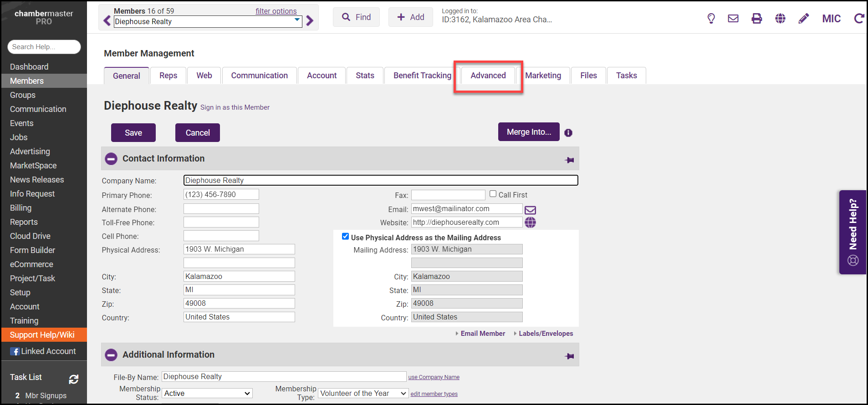Viewport: 868px width, 405px height.
Task: Click the globe icon in top header
Action: [x=780, y=19]
